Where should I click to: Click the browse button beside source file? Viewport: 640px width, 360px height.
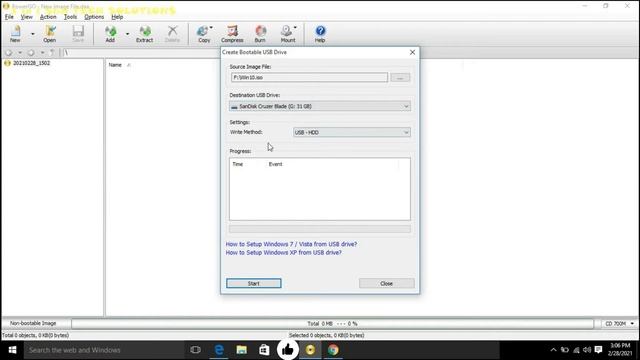point(400,77)
